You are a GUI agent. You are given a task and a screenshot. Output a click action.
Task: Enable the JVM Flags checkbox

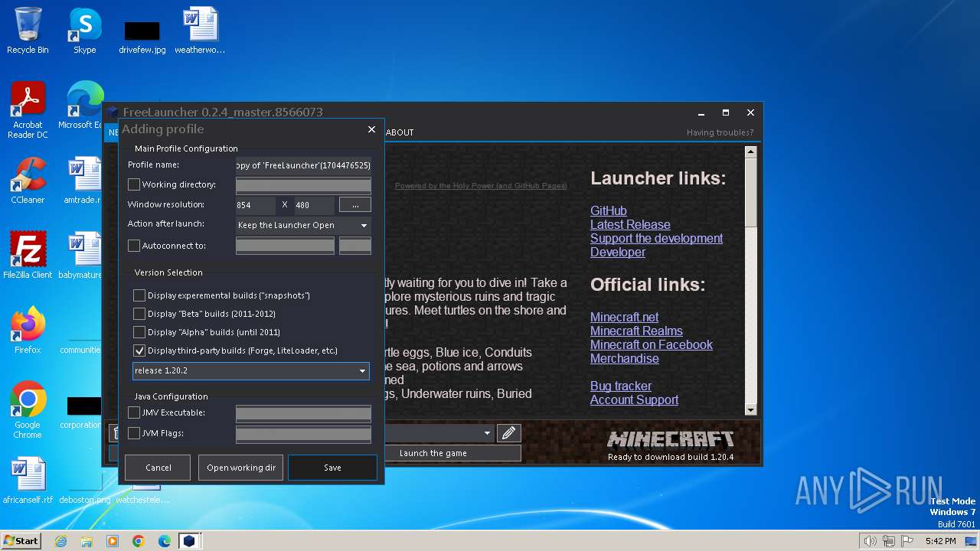click(134, 433)
